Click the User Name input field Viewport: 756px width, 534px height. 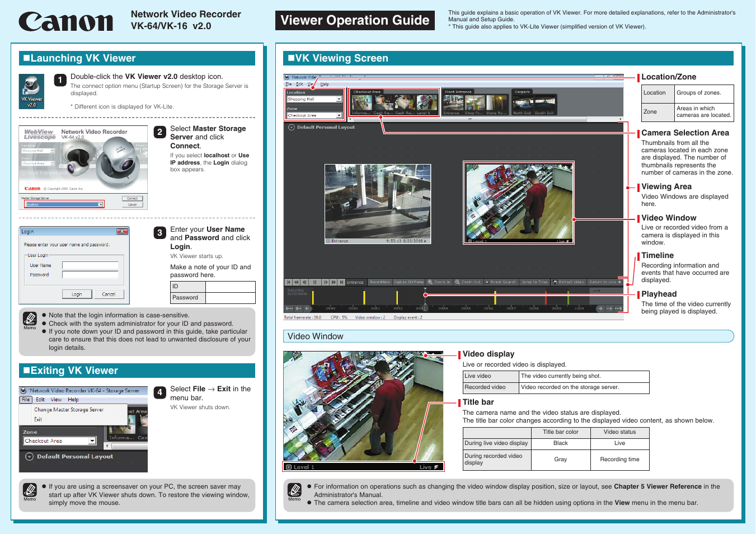pos(90,265)
